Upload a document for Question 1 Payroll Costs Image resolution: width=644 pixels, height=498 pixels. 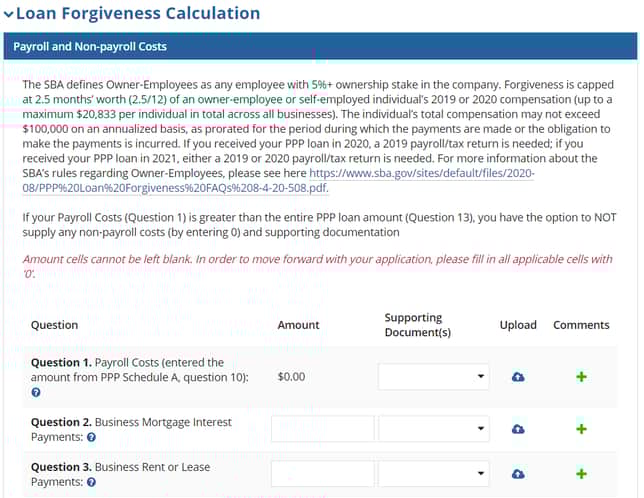click(518, 376)
